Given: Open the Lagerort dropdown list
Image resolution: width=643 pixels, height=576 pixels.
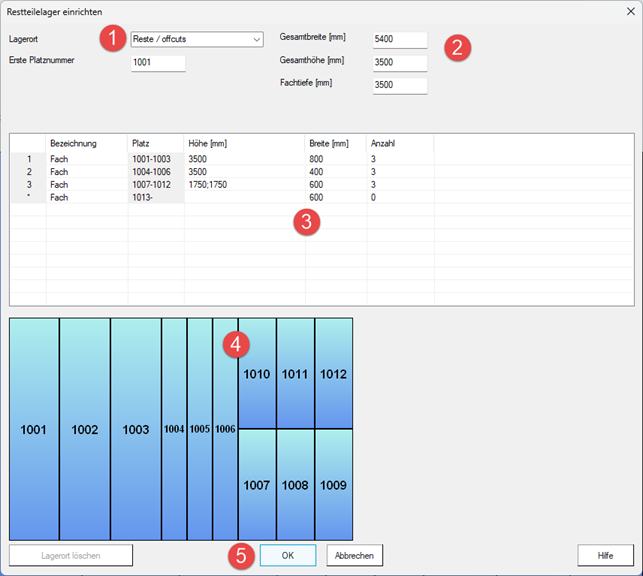Looking at the screenshot, I should [x=197, y=39].
